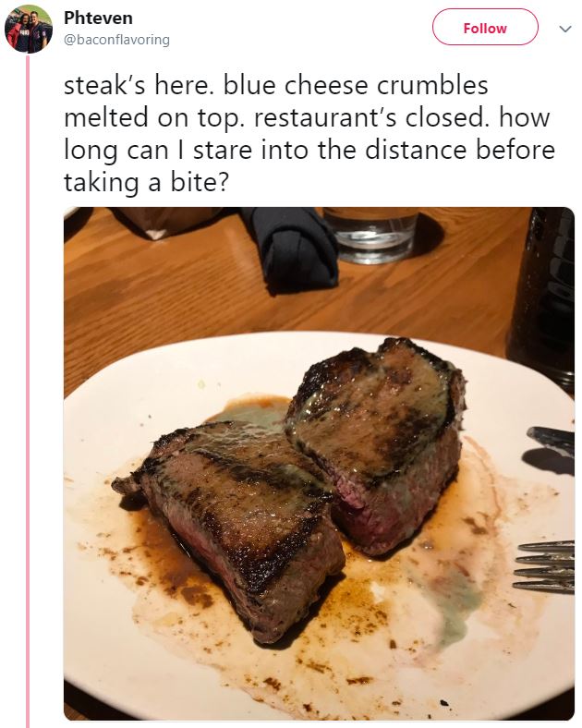Open the Phteven display name link
Image resolution: width=582 pixels, height=728 pixels.
(x=98, y=18)
